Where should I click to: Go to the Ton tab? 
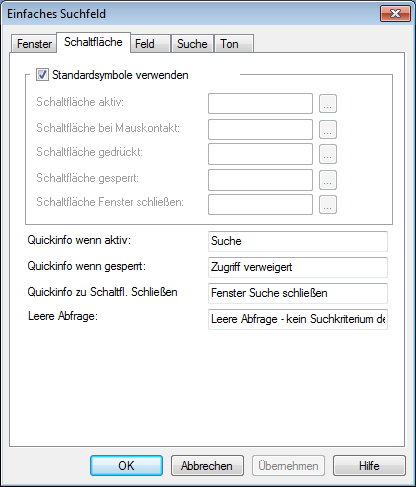click(234, 44)
